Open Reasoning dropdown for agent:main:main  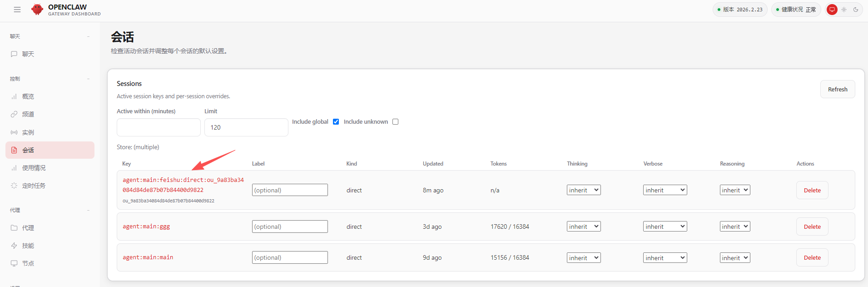point(735,258)
